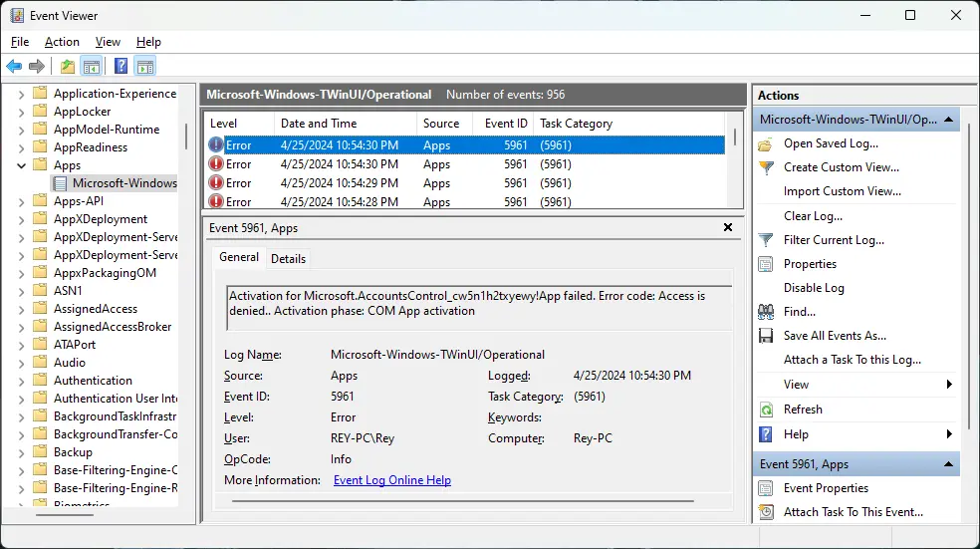This screenshot has width=980, height=549.
Task: Select the AppReadiness tree item
Action: (91, 146)
